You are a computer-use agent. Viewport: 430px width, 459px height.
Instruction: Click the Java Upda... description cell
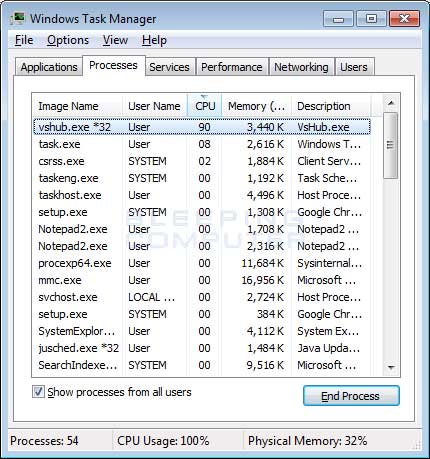(328, 348)
